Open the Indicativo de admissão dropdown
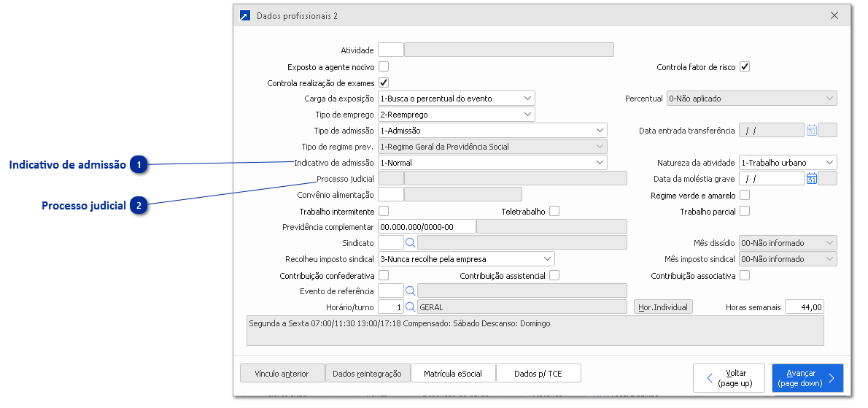Viewport: 868px width, 408px height. point(600,163)
